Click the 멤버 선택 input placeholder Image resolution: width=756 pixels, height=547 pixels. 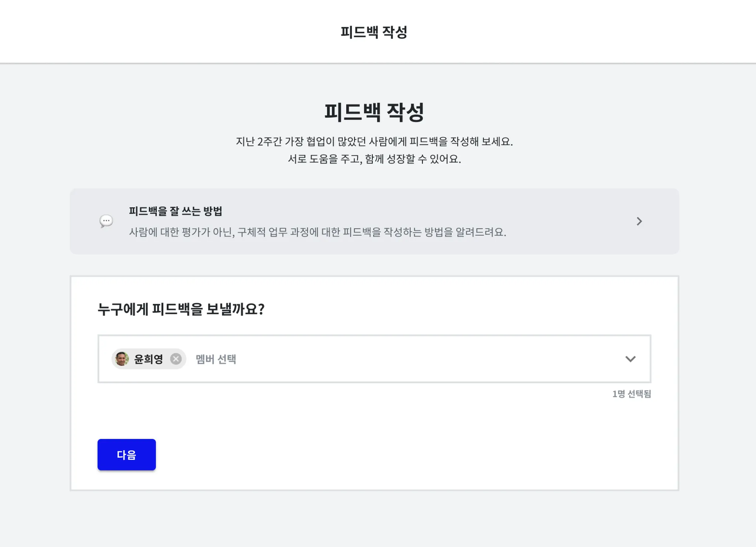coord(216,359)
